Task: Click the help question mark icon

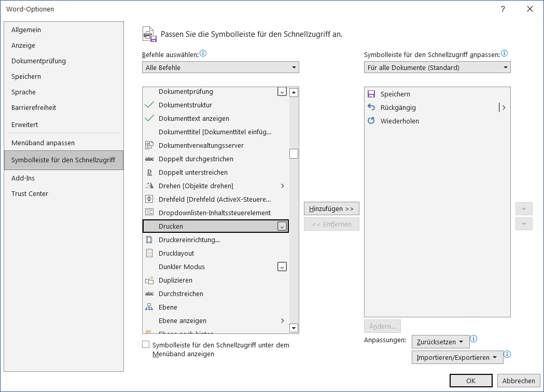Action: [503, 9]
